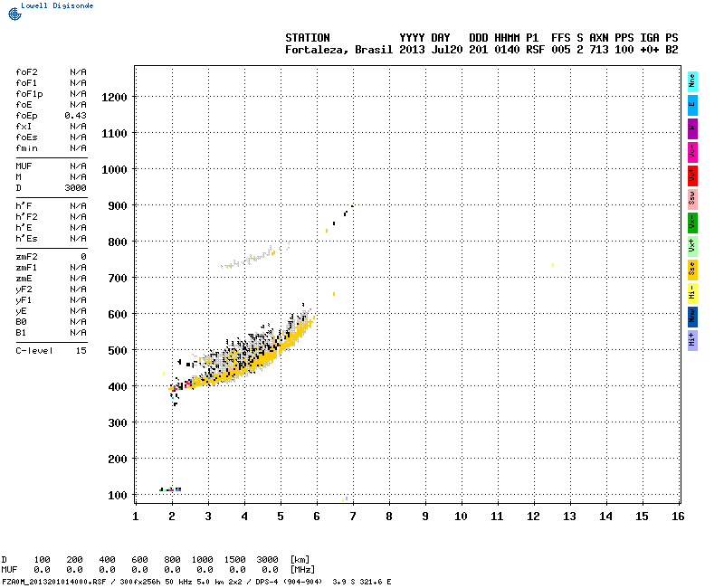Screen dimensions: 724x588
Task: Click the dark green Vx- legend swatch
Action: tap(692, 222)
